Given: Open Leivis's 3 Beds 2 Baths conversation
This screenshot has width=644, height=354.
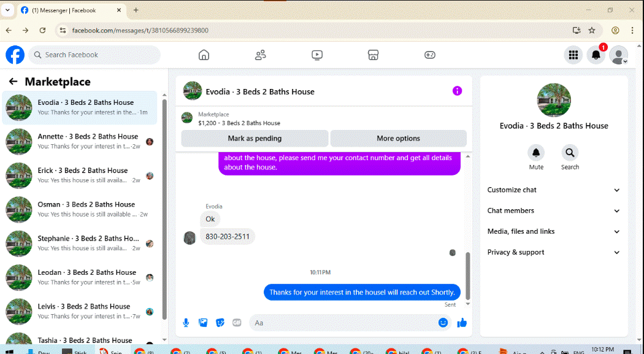Looking at the screenshot, I should (80, 311).
